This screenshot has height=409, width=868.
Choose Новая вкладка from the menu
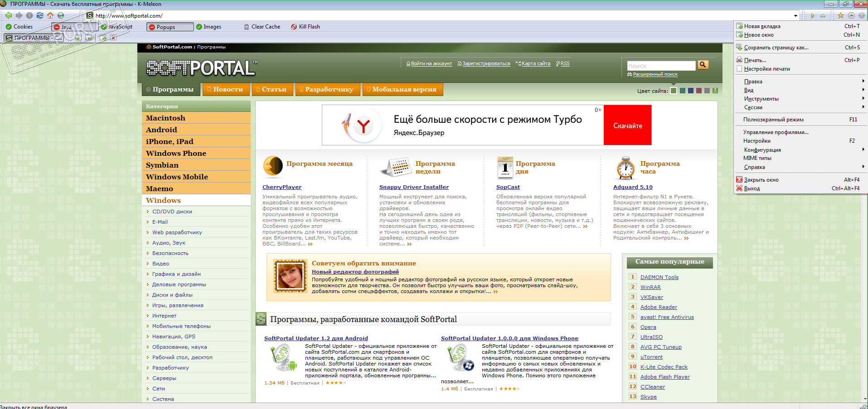coord(801,26)
